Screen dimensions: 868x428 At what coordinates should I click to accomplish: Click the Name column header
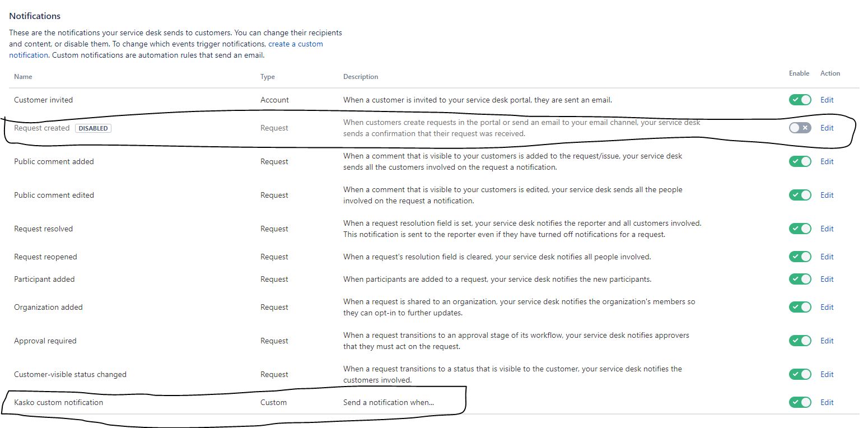tap(23, 77)
